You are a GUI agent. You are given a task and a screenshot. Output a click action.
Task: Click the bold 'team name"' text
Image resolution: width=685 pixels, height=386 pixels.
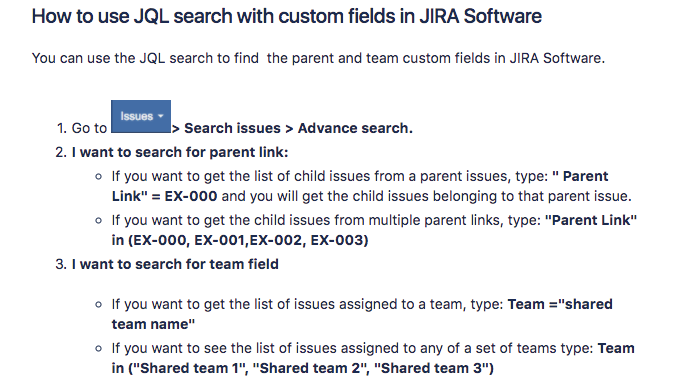153,324
